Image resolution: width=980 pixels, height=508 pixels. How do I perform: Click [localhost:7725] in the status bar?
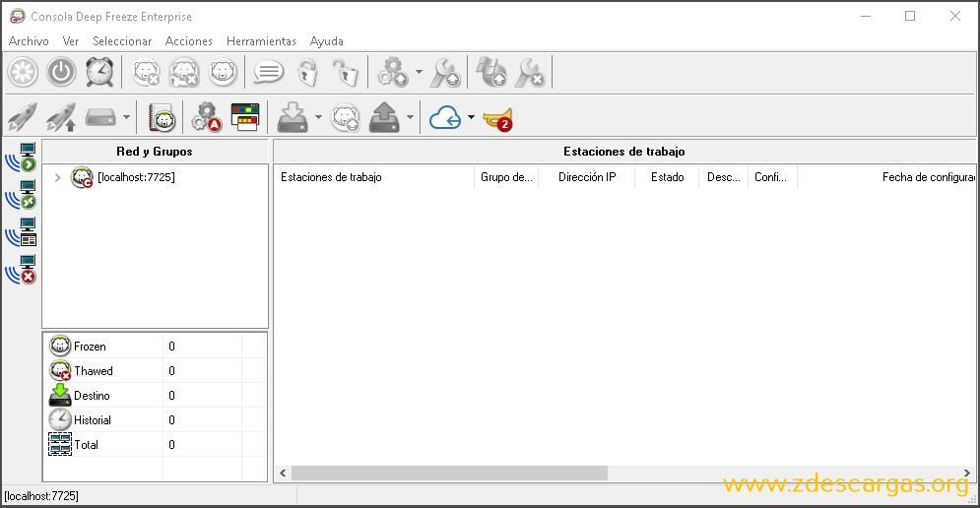tap(41, 496)
